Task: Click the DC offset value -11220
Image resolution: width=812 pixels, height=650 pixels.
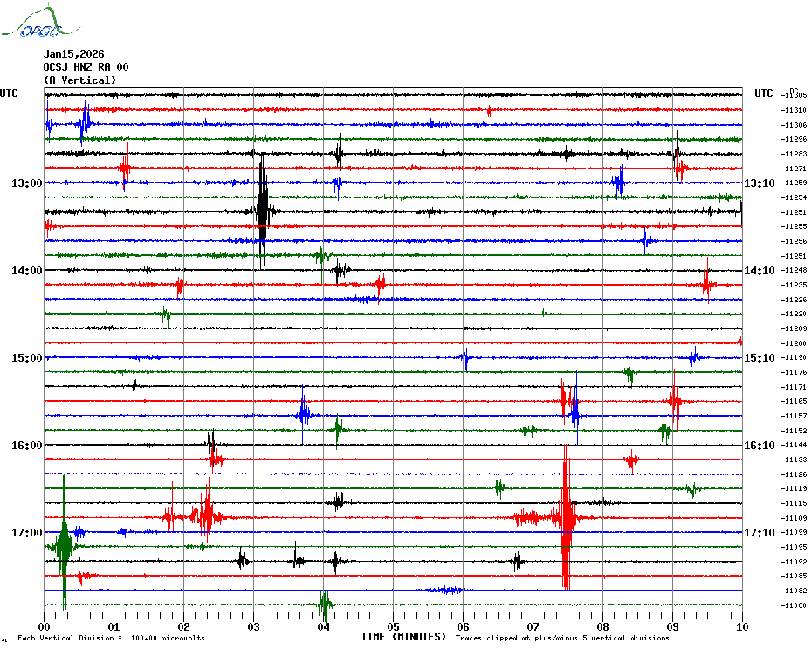Action: coord(794,315)
